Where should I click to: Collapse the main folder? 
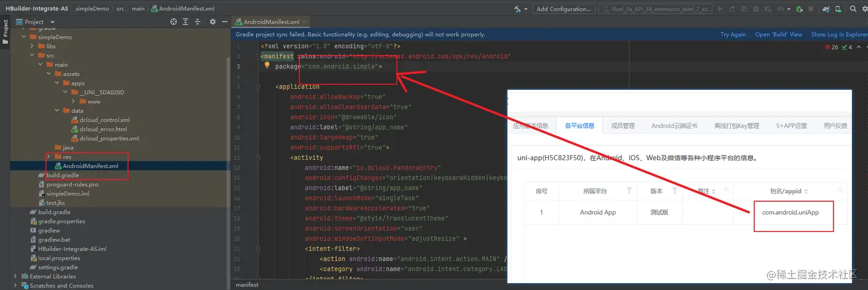pyautogui.click(x=40, y=64)
